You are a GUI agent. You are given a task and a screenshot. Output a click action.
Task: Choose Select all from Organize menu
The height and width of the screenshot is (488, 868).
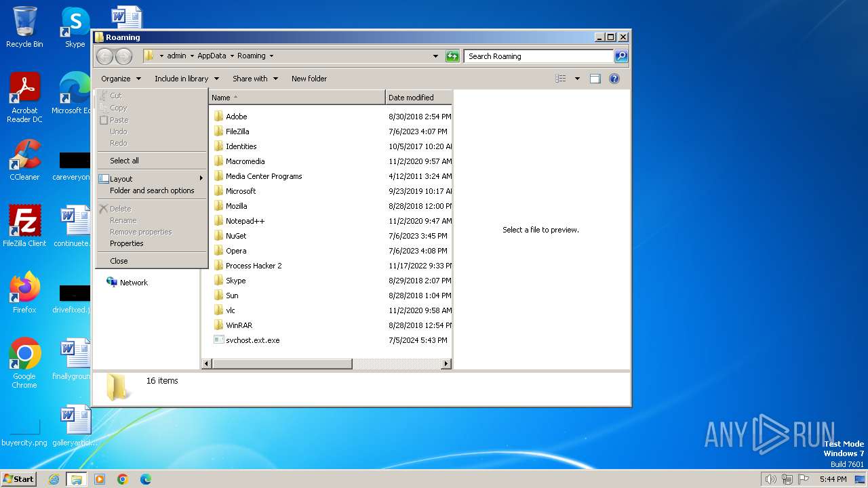click(x=124, y=161)
